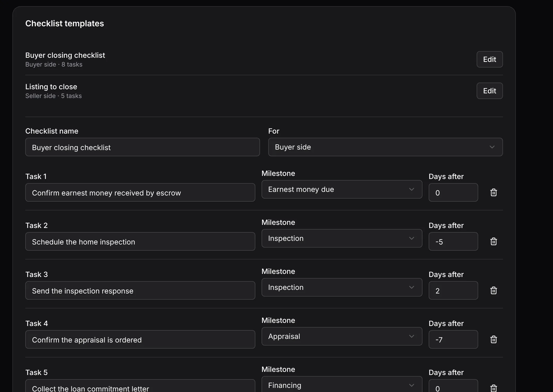Open the Financing milestone dropdown

pyautogui.click(x=342, y=384)
